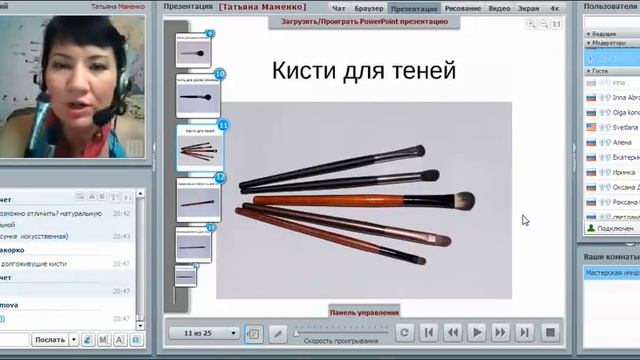
Task: Select the pencil drawing tool
Action: point(278,334)
